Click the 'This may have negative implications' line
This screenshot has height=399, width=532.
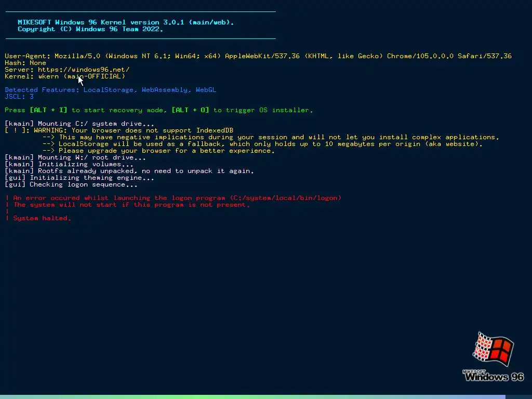[x=271, y=137]
